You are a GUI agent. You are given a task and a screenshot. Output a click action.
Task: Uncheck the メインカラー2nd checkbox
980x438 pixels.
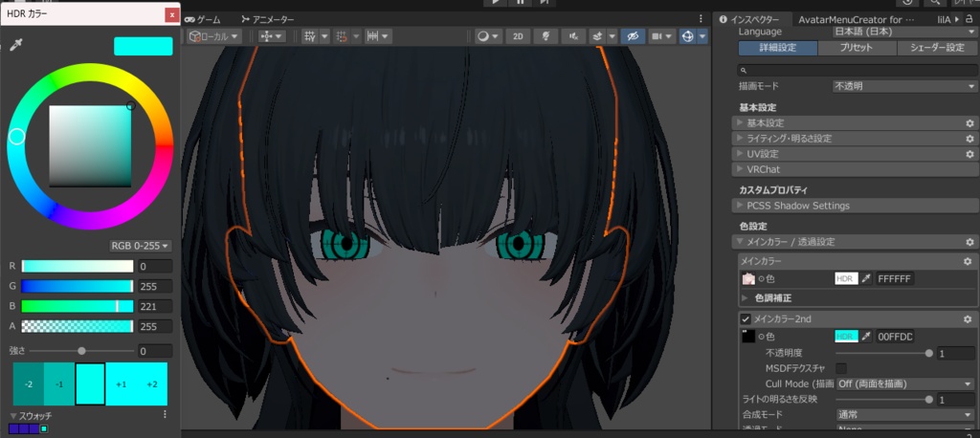(x=745, y=319)
